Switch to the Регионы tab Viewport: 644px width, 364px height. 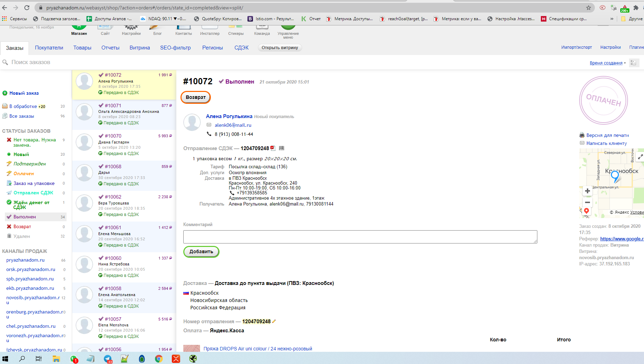point(213,48)
